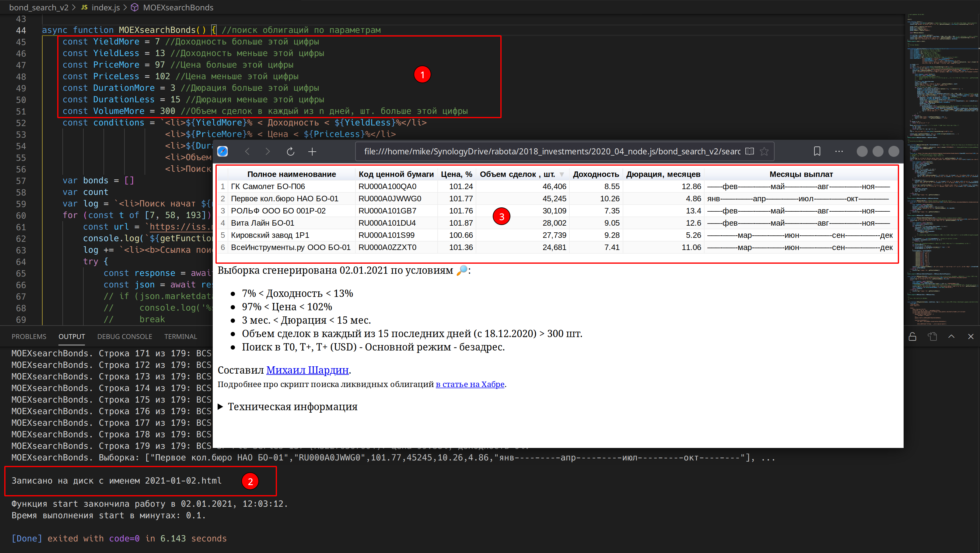Switch to the OUTPUT tab
This screenshot has width=980, height=553.
tap(72, 336)
